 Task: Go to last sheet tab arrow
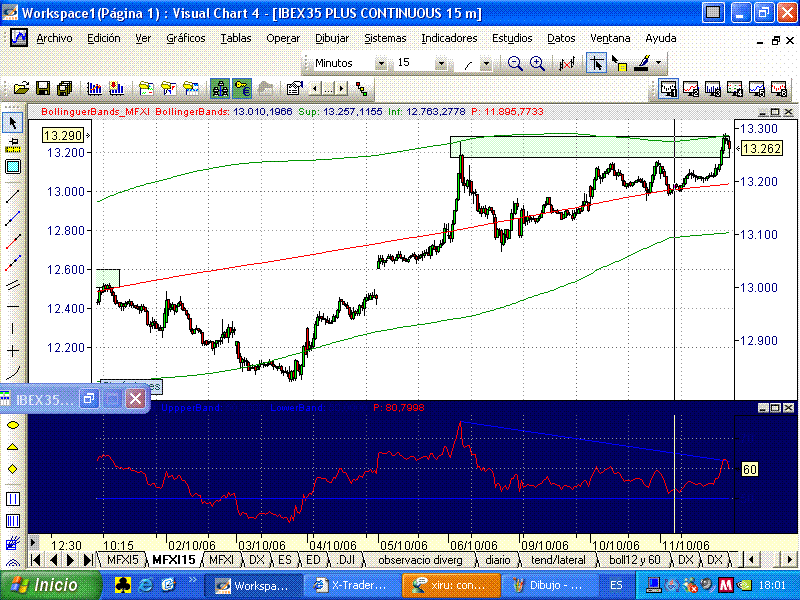tap(88, 560)
